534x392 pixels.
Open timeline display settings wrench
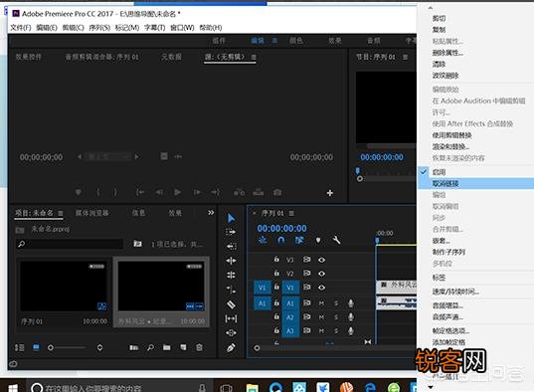pos(336,241)
